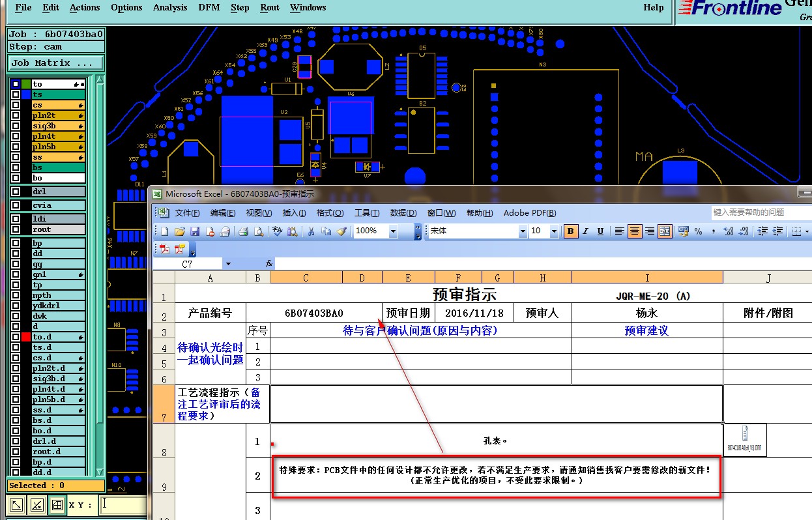Click the Print icon in Excel toolbar
Screen dimensions: 812x520
243,231
